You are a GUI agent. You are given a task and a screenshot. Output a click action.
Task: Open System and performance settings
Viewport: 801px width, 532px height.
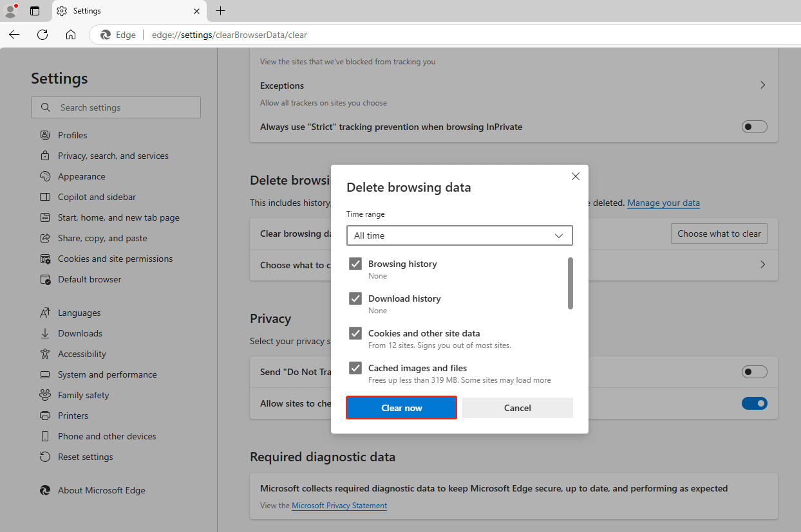tap(107, 374)
